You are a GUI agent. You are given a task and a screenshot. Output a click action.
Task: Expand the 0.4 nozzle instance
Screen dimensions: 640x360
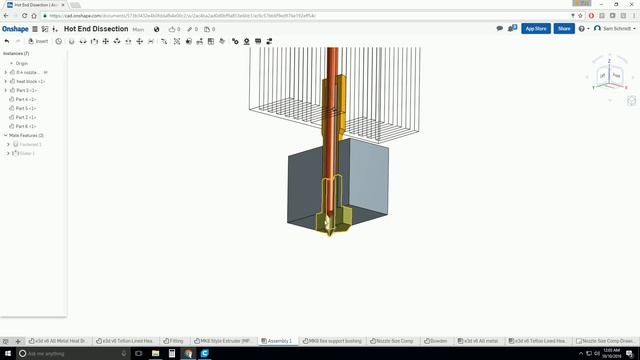[6, 72]
